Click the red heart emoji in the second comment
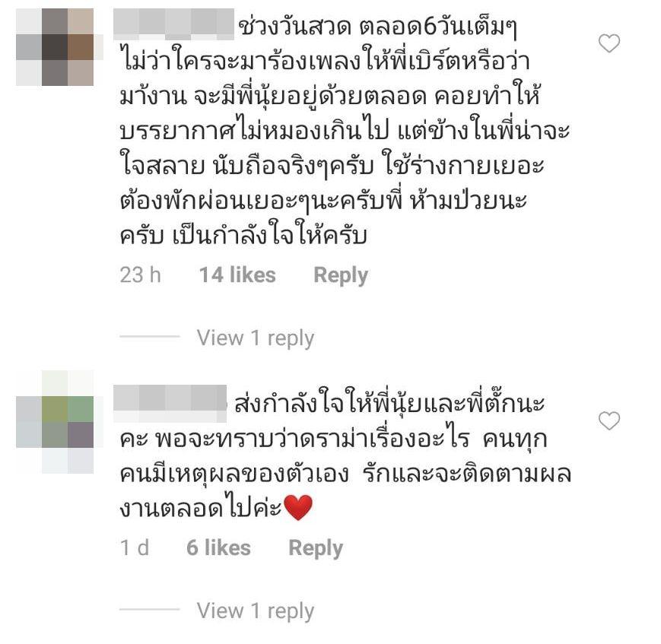 pyautogui.click(x=298, y=507)
